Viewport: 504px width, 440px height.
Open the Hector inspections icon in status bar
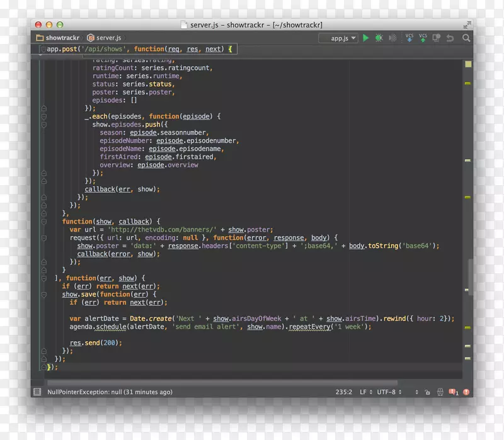point(440,392)
